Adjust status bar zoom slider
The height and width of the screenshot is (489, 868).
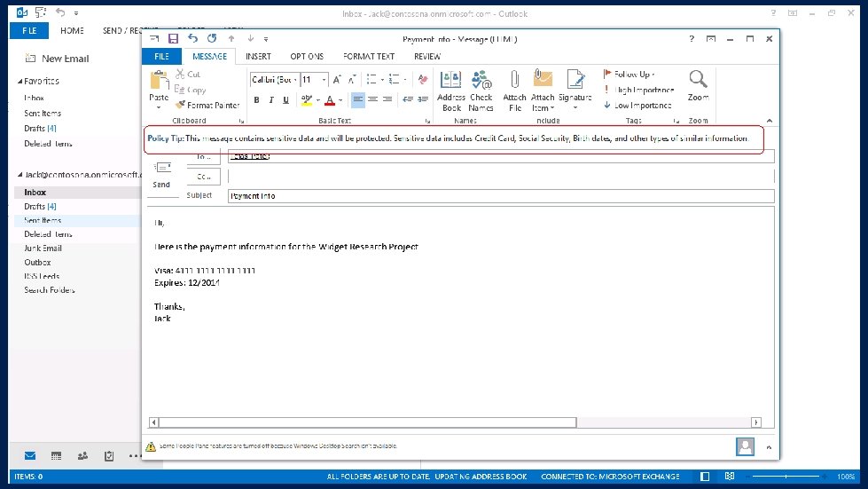[x=786, y=477]
